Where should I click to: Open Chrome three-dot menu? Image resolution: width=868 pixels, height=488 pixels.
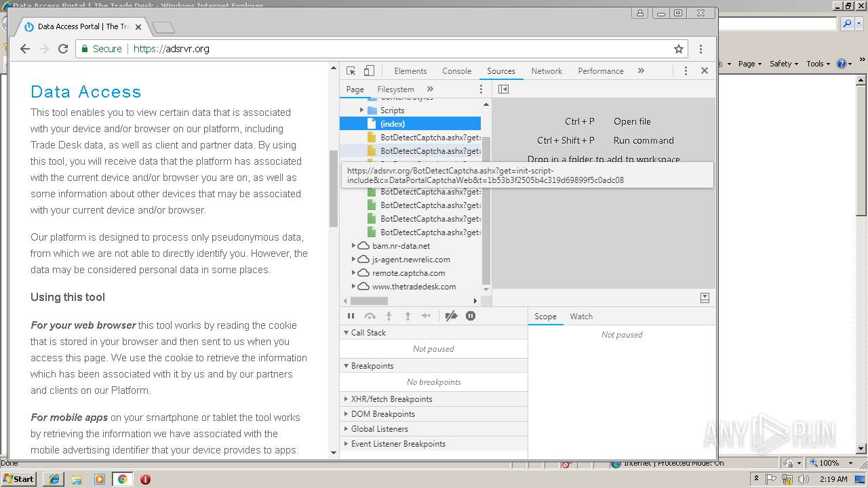click(701, 49)
